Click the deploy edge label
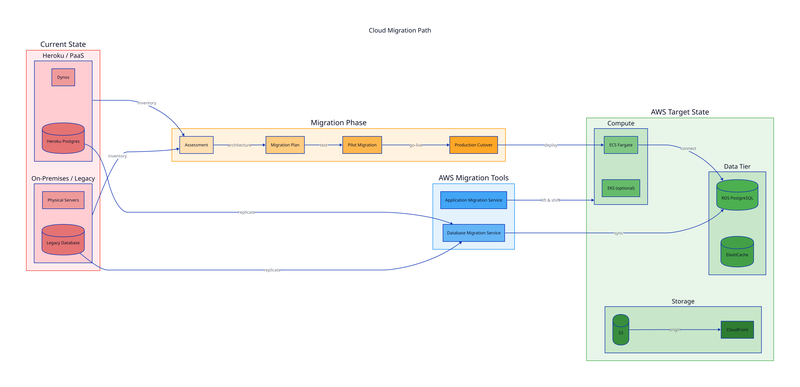This screenshot has height=387, width=800. (551, 145)
